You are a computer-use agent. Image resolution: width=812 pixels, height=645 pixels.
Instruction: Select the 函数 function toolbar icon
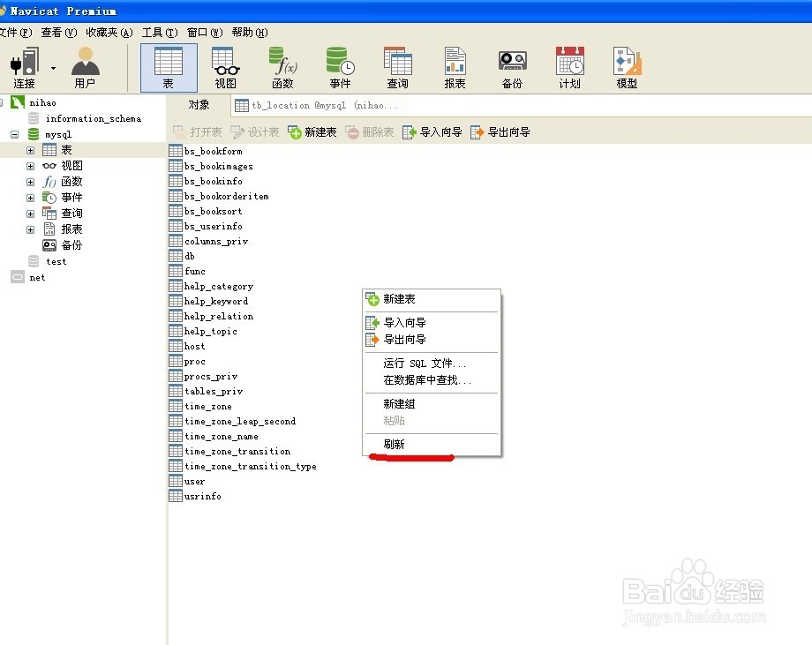pos(282,68)
